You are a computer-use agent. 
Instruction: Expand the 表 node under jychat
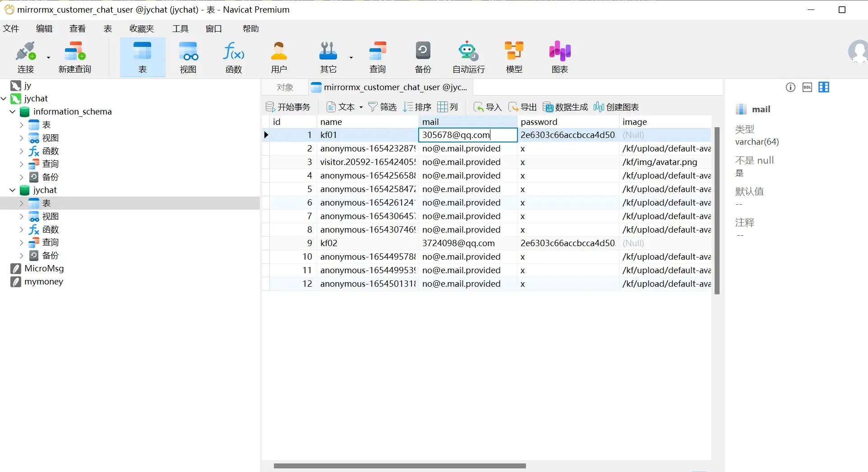(21, 203)
